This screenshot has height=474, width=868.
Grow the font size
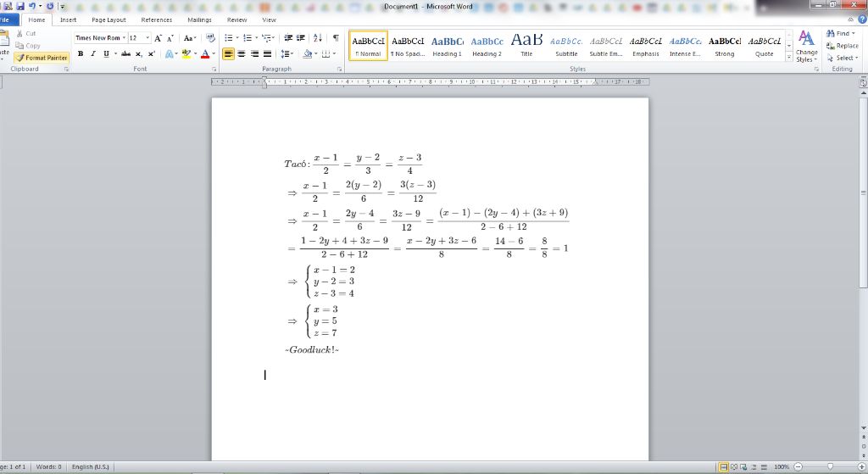pyautogui.click(x=159, y=38)
